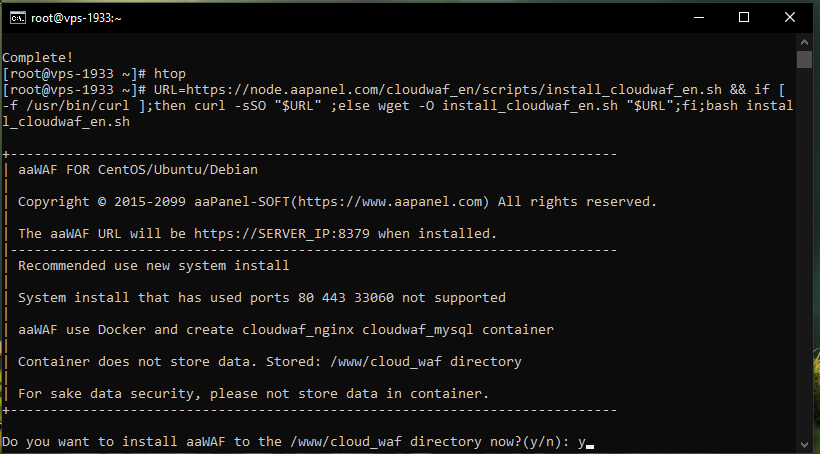Click the "Complete!" output line
820x454 pixels.
click(39, 58)
